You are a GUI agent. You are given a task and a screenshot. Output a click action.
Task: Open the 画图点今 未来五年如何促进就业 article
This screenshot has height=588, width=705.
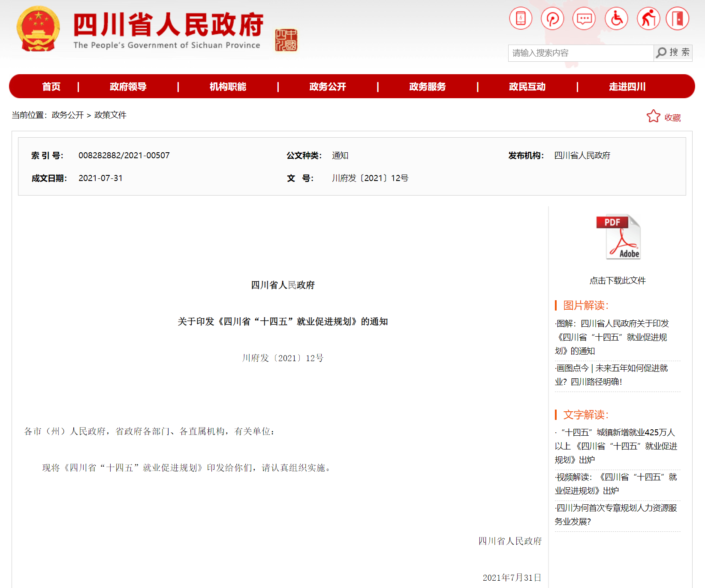[x=612, y=375]
